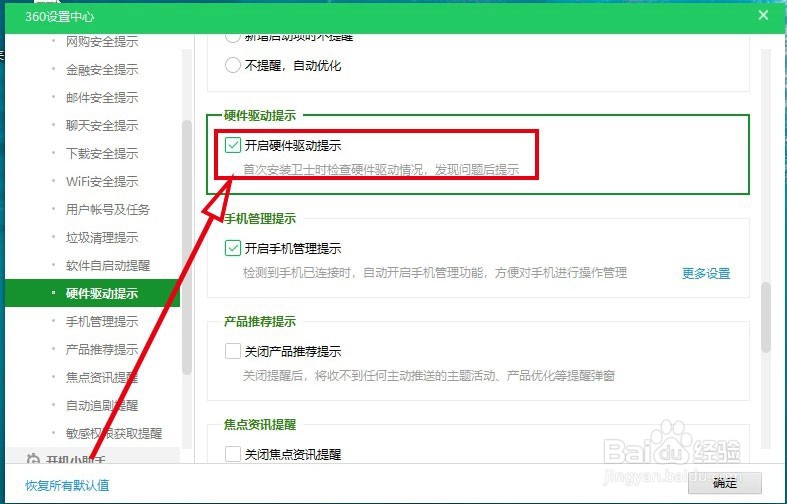Confirm settings with 确定 button
This screenshot has width=787, height=504.
tap(724, 483)
